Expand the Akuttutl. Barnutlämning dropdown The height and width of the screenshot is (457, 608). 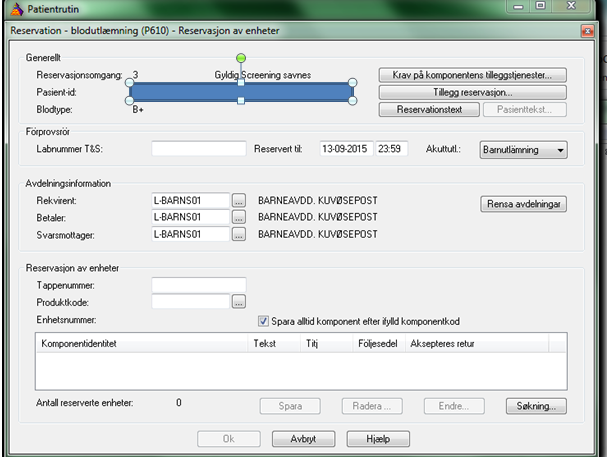(523, 150)
